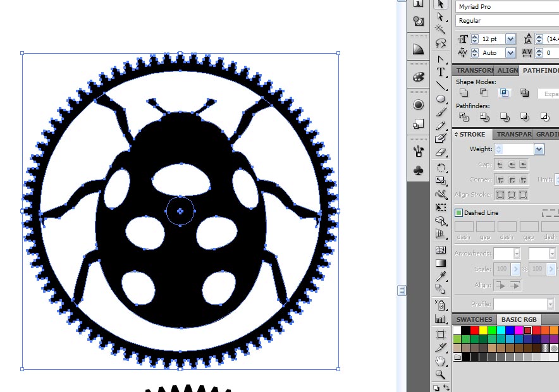Viewport: 559px width, 392px height.
Task: Select the Shape Builder tool
Action: (x=441, y=221)
